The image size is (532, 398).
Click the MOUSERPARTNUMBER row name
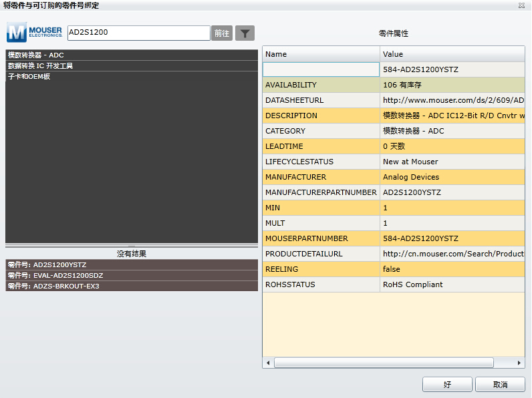point(306,238)
